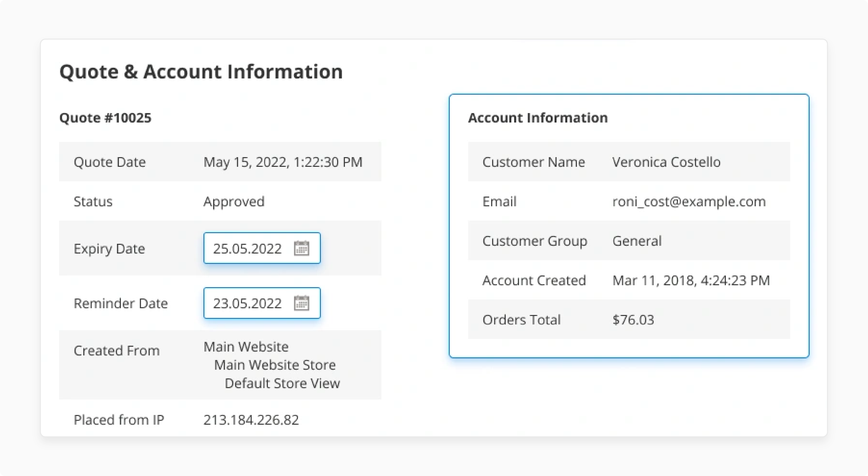Click the Quote Date label
The image size is (868, 476).
point(110,162)
